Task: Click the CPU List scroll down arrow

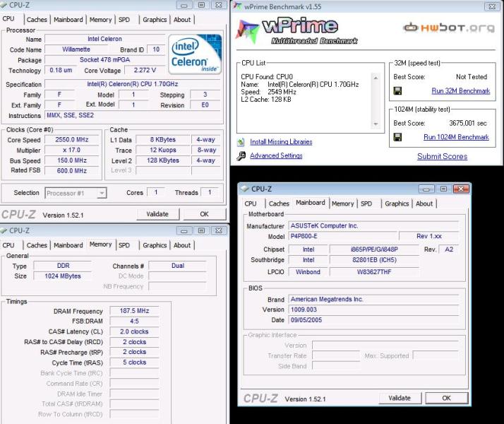Action: pos(376,124)
